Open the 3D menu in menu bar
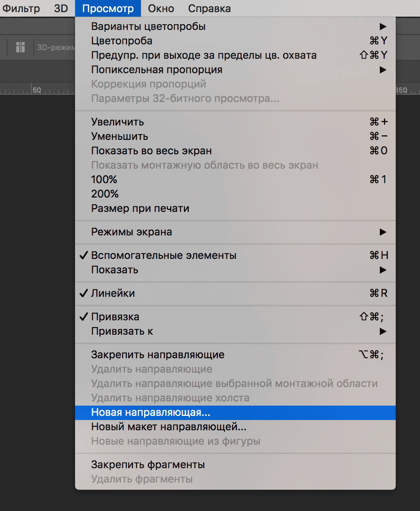 click(61, 8)
